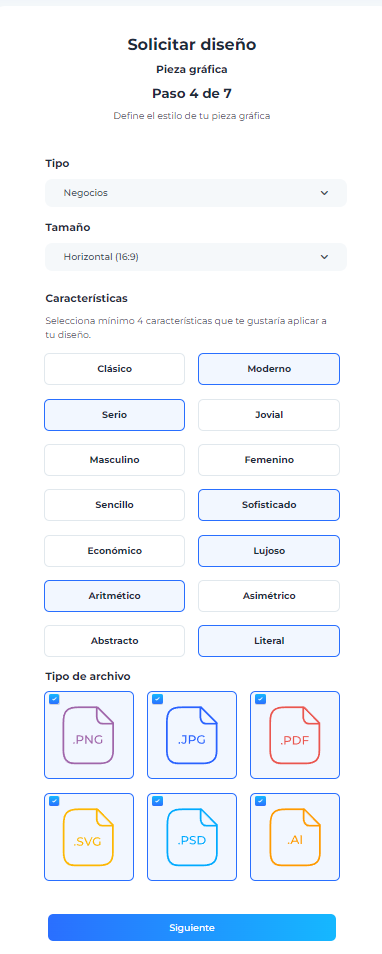Expand the Tamaño dropdown Horizontal (16:9)
This screenshot has height=954, width=382.
point(196,257)
